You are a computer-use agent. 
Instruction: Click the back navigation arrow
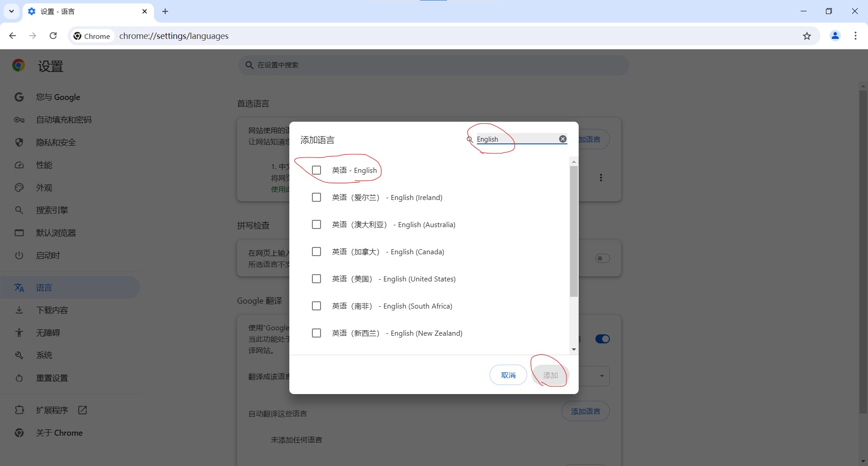point(13,36)
